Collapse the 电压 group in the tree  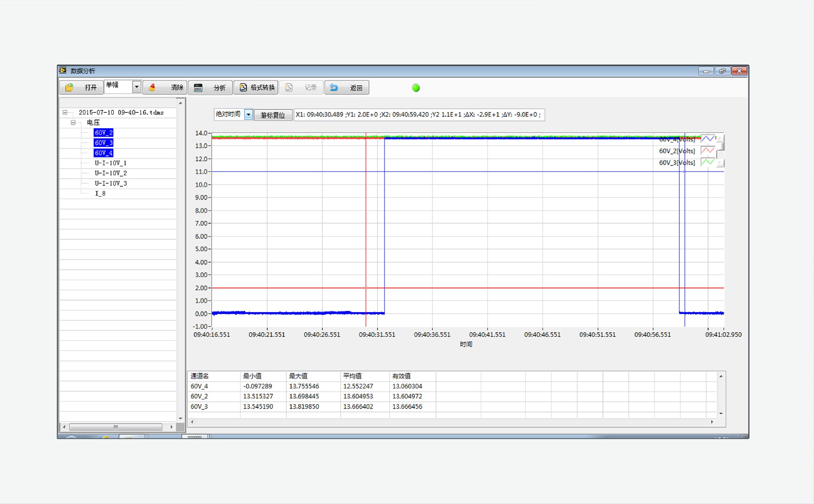(x=73, y=123)
